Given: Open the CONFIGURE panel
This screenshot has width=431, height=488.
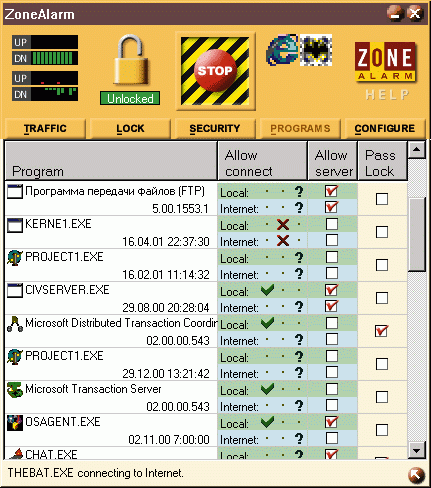Looking at the screenshot, I should click(385, 128).
